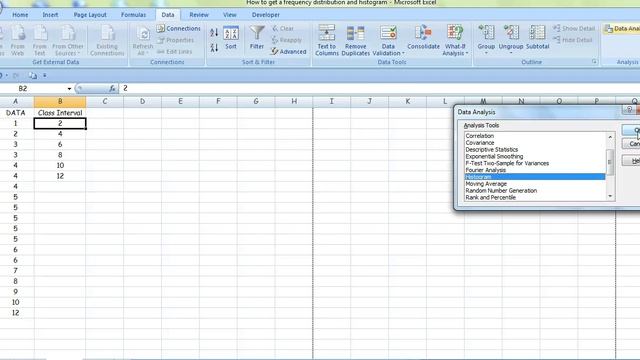Image resolution: width=640 pixels, height=360 pixels.
Task: Click the OK button in Data Analysis dialog
Action: [631, 130]
